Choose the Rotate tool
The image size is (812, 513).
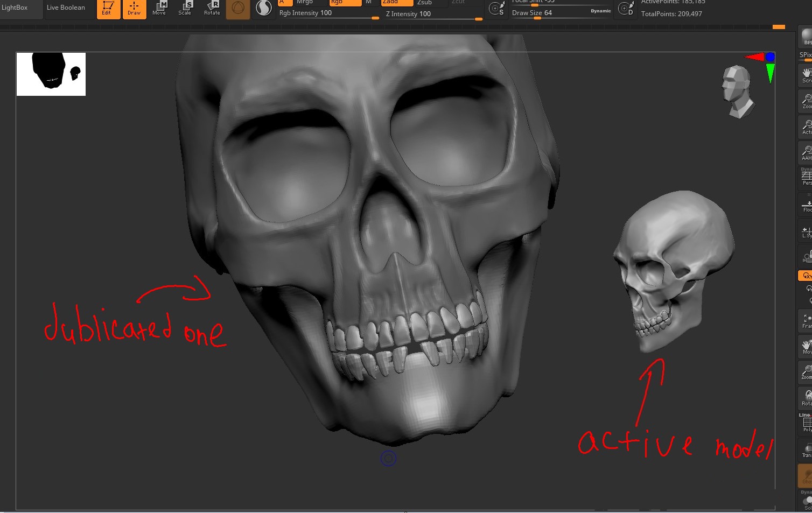point(212,8)
